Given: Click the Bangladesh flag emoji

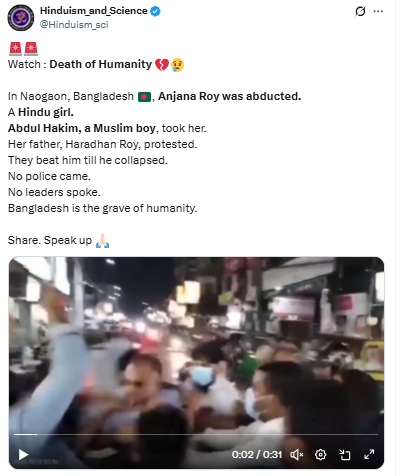Looking at the screenshot, I should coord(144,97).
